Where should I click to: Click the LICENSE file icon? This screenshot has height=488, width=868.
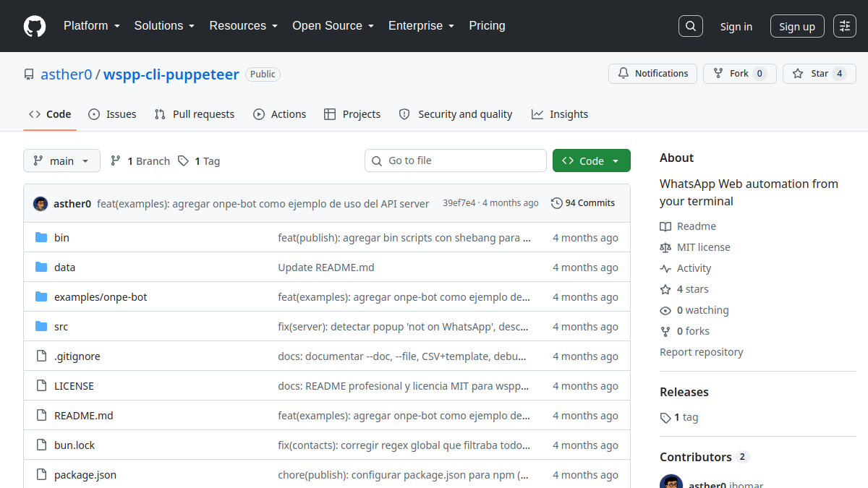click(41, 385)
